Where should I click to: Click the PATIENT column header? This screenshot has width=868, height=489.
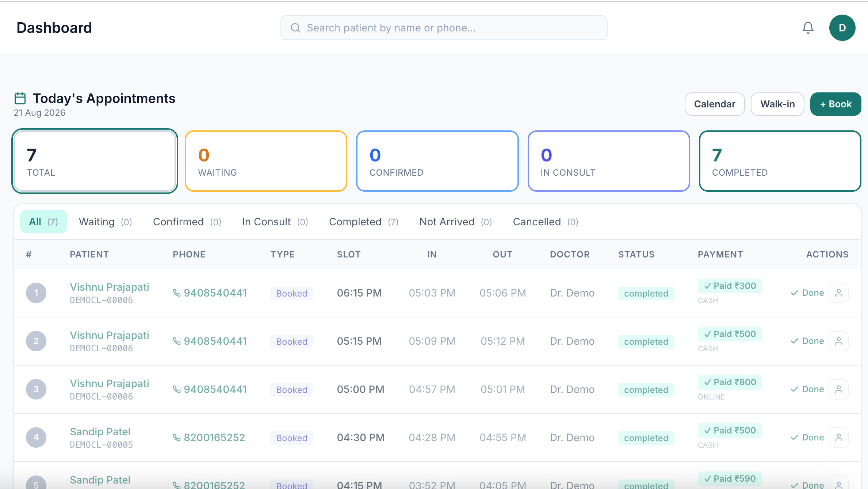[x=89, y=255]
